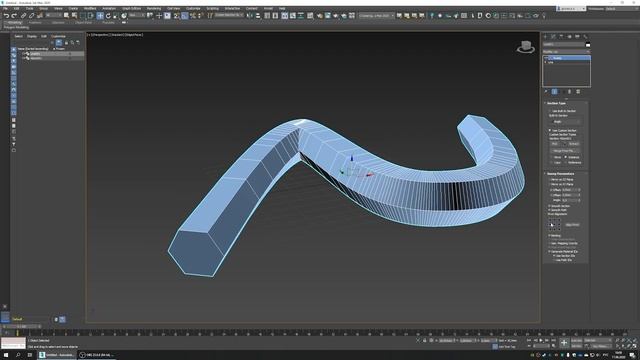The image size is (640, 360).
Task: Collapse the Sweep Parameters rollout
Action: coord(559,174)
